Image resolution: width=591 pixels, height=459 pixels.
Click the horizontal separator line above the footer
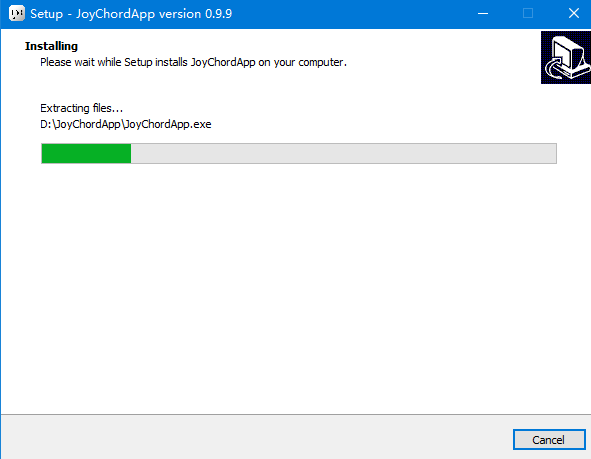pyautogui.click(x=296, y=415)
